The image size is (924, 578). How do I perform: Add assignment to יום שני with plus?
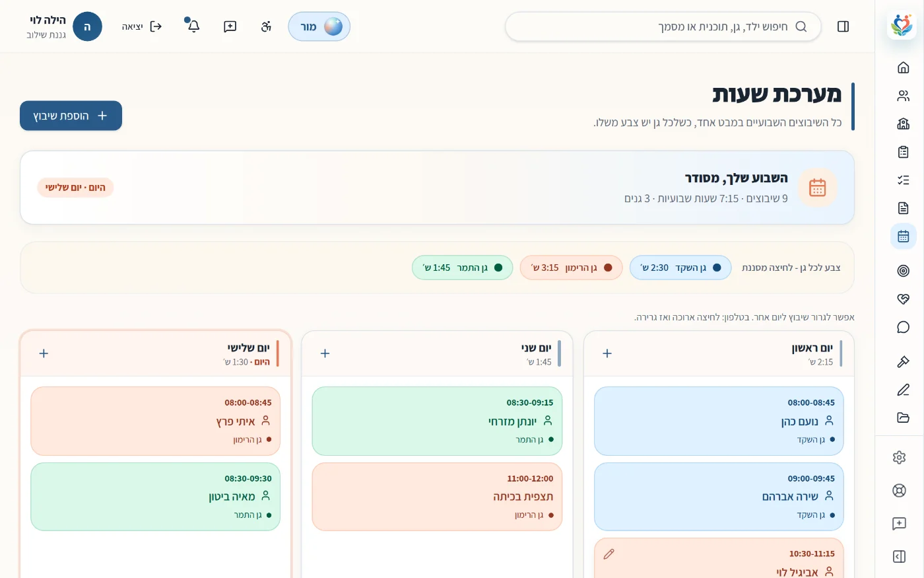(x=325, y=353)
